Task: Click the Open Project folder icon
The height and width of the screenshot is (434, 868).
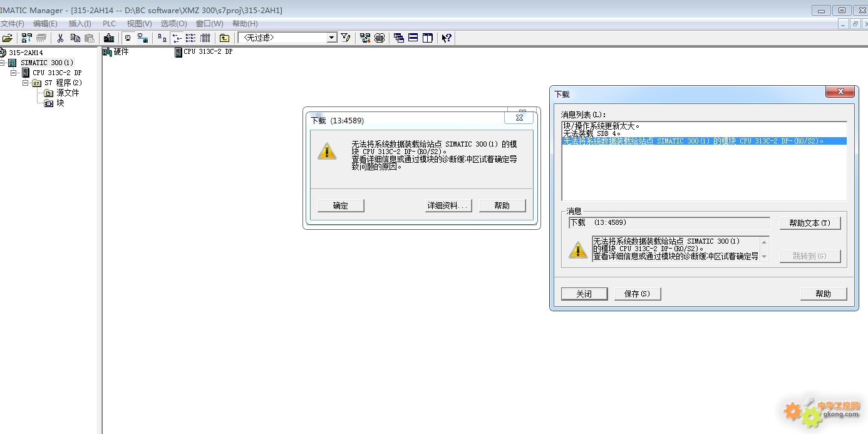Action: (x=8, y=38)
